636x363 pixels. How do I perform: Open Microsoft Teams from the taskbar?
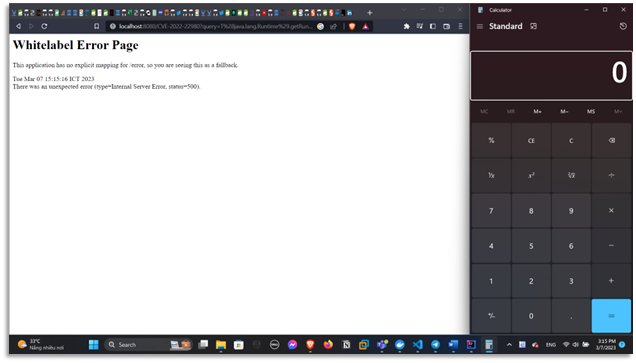pyautogui.click(x=382, y=345)
